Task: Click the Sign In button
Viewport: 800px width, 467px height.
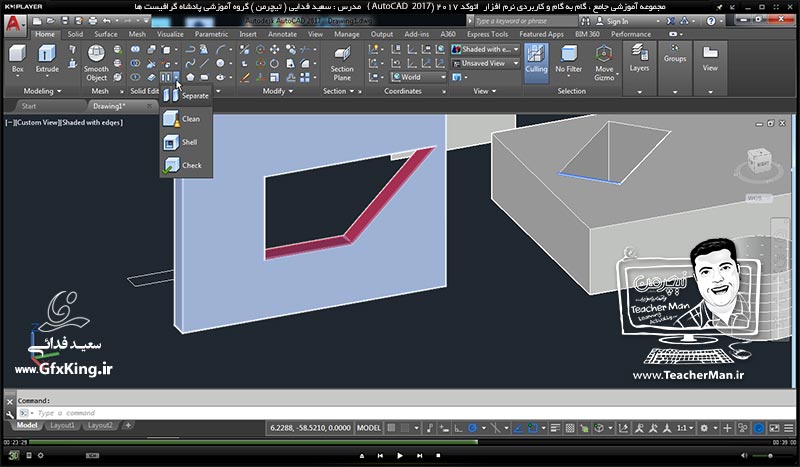Action: [612, 21]
